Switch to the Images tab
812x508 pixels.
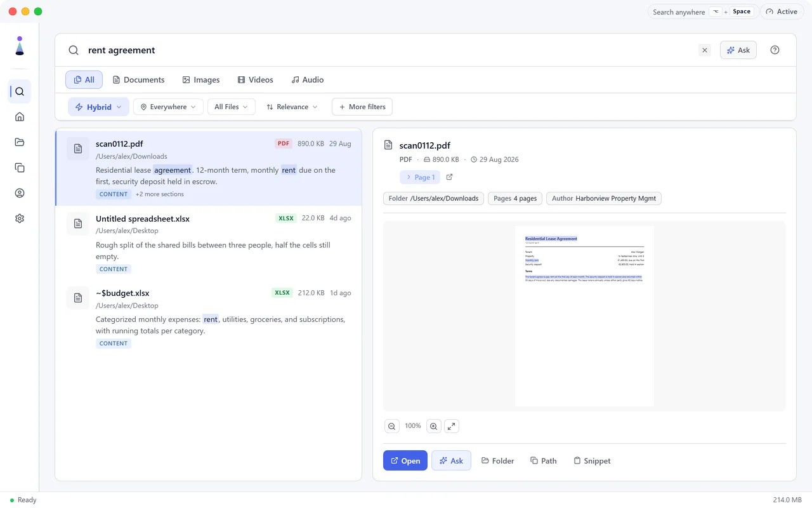tap(200, 79)
